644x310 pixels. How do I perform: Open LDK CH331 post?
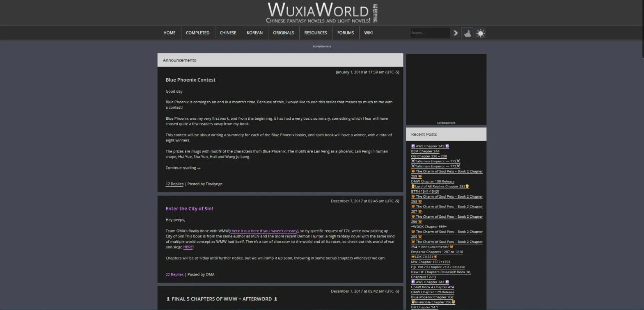click(424, 257)
